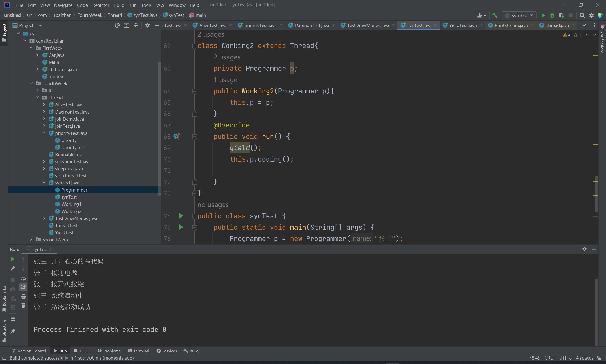Image resolution: width=606 pixels, height=364 pixels.
Task: Open TODO tool window
Action: pyautogui.click(x=82, y=351)
